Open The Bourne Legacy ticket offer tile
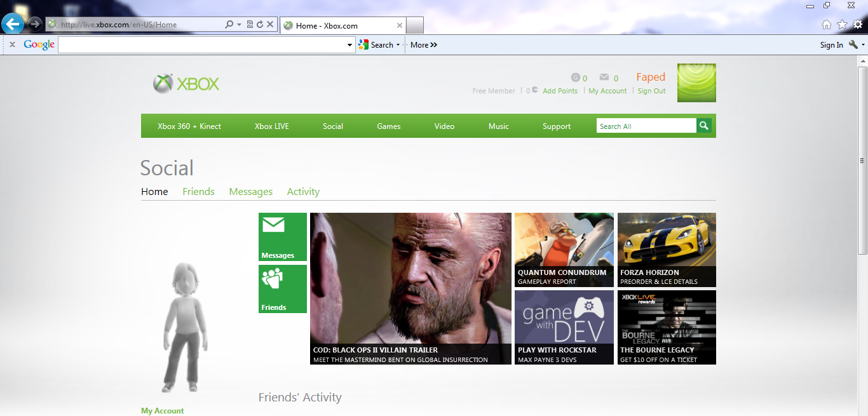This screenshot has width=868, height=416. [x=667, y=327]
